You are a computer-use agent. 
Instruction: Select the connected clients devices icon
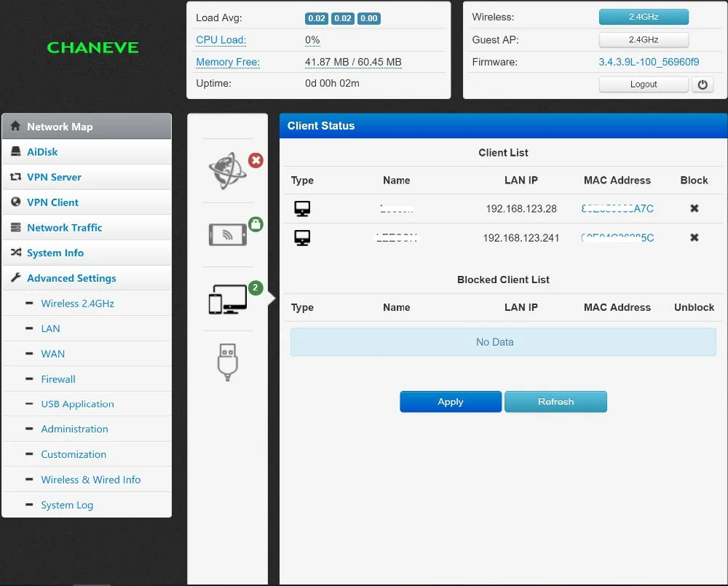[228, 299]
